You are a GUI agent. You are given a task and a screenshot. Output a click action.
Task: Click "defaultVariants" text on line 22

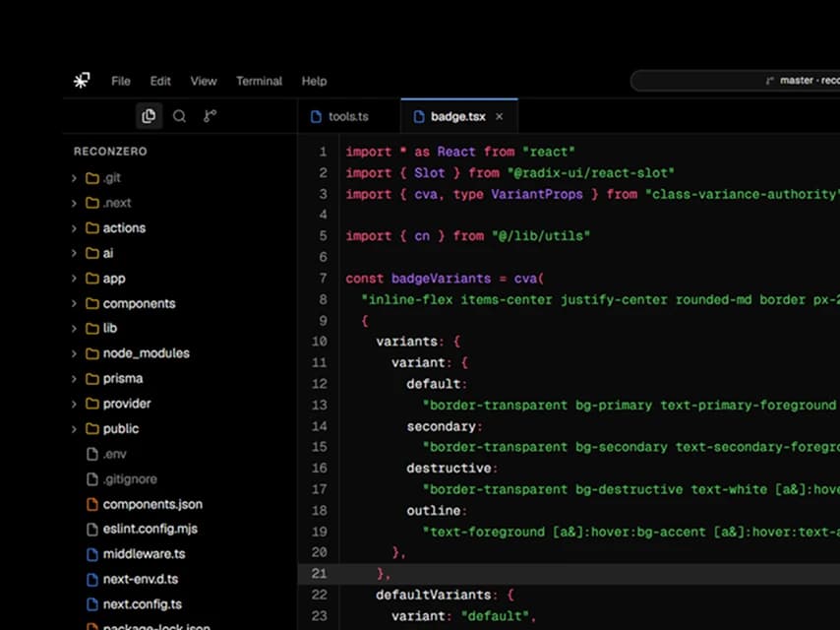click(x=434, y=595)
